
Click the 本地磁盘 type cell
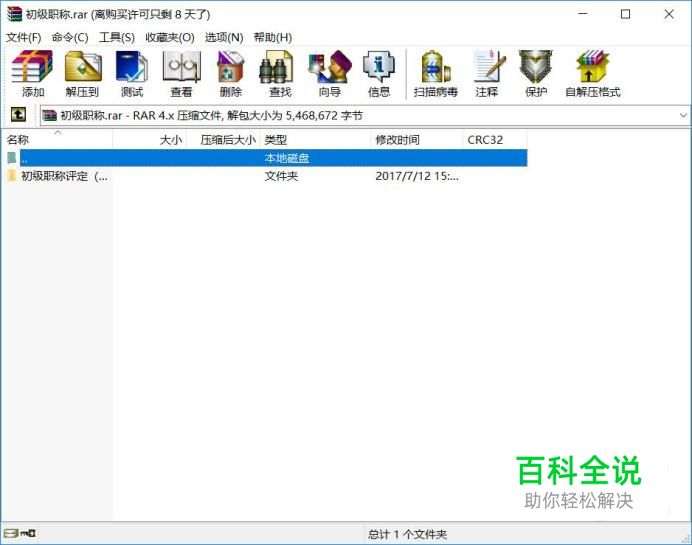287,158
